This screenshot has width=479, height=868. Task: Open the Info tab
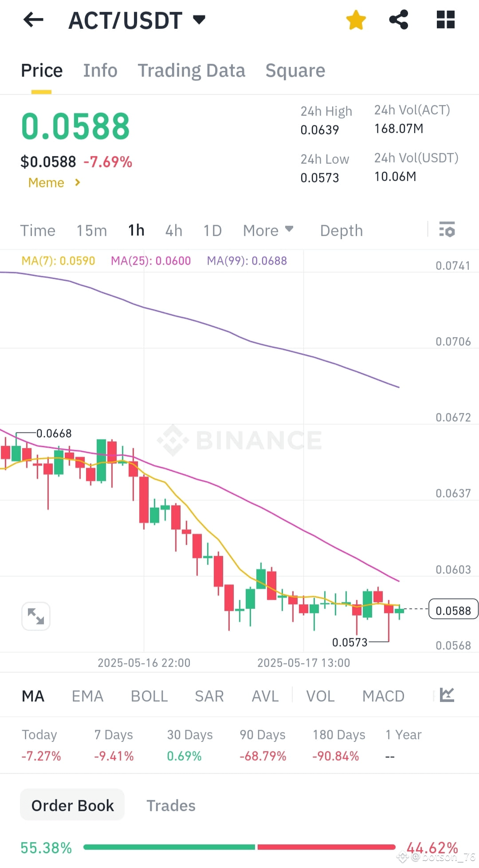pos(100,70)
